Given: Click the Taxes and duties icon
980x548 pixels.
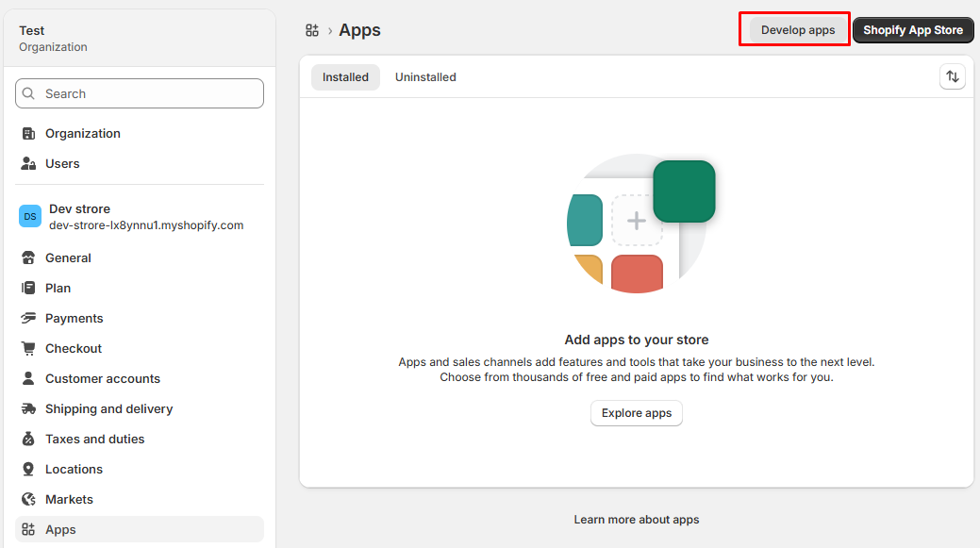Looking at the screenshot, I should (x=28, y=440).
